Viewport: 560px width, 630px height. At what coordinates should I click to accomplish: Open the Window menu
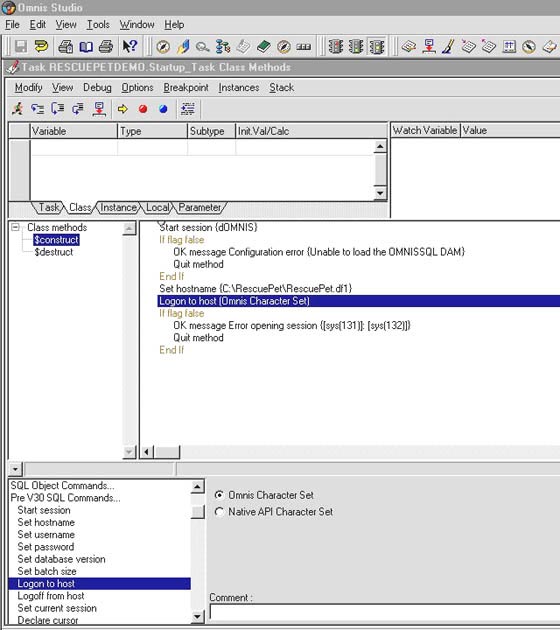pyautogui.click(x=137, y=25)
